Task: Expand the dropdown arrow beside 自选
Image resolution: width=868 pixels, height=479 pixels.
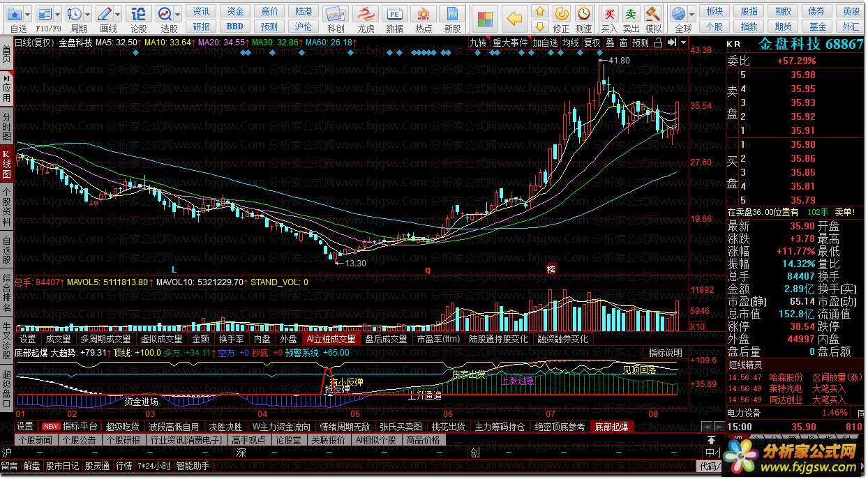Action: coord(28,14)
